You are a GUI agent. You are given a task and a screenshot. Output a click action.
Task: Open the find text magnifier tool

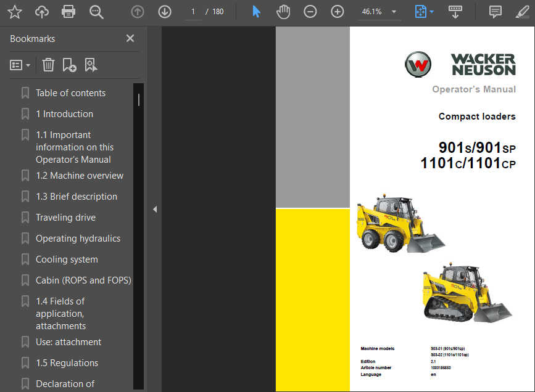tap(96, 12)
